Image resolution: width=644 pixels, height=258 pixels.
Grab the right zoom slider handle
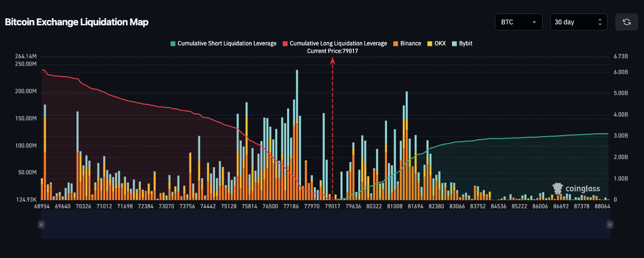click(610, 225)
